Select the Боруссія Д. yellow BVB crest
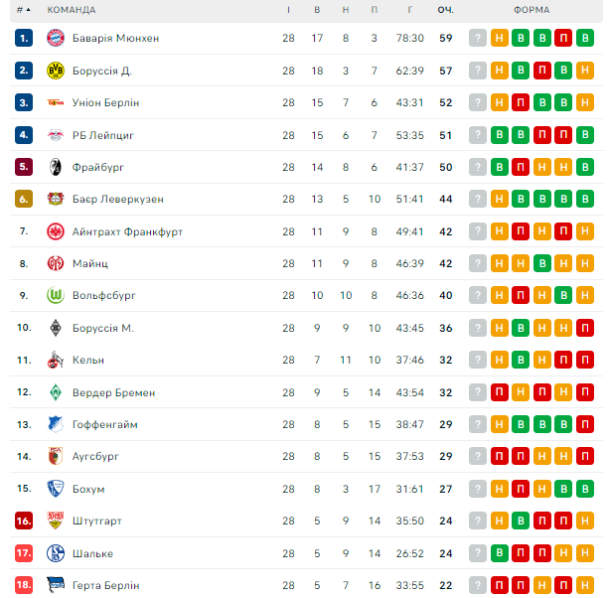The width and height of the screenshot is (608, 598). (x=55, y=71)
